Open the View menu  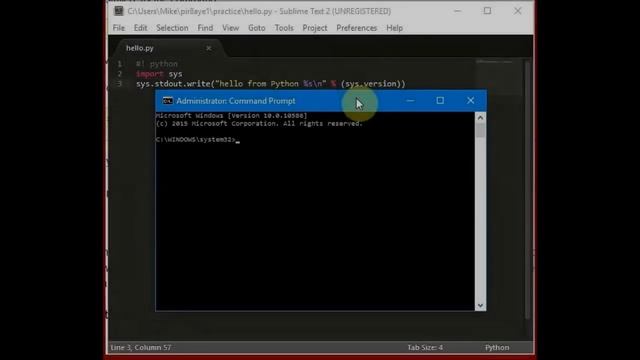[x=231, y=28]
